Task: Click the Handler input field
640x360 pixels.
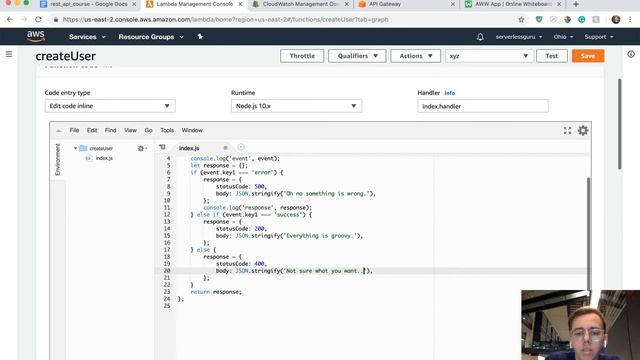Action: click(482, 106)
